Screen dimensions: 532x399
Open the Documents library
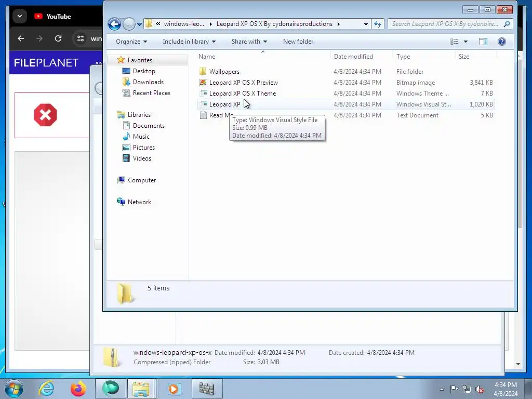(x=148, y=126)
